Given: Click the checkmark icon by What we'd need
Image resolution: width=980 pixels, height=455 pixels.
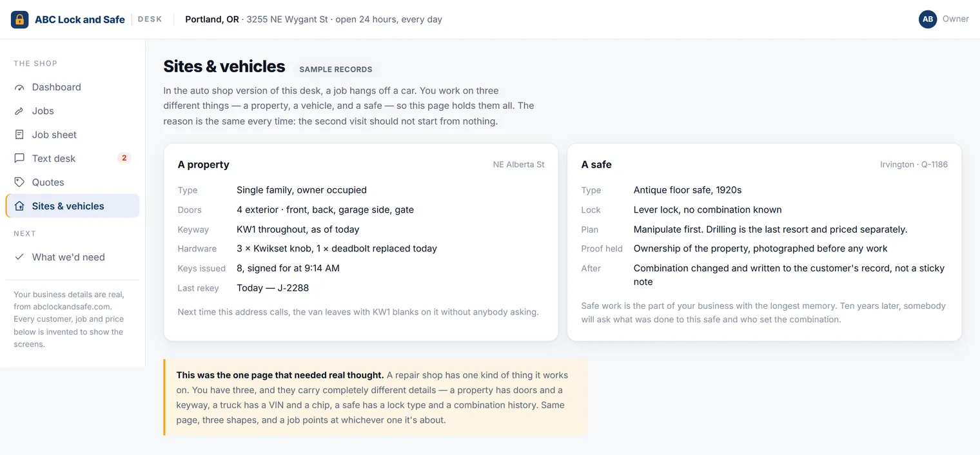Looking at the screenshot, I should point(19,257).
